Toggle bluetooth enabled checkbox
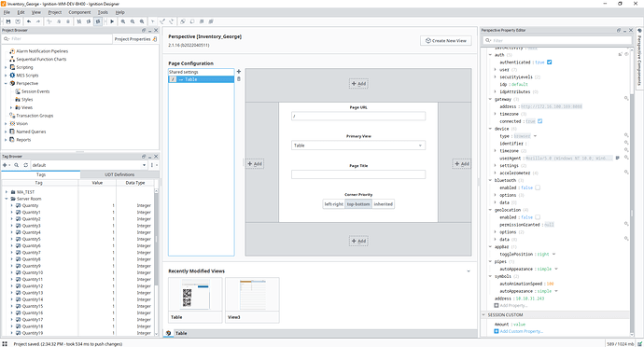The height and width of the screenshot is (347, 644). (x=538, y=187)
